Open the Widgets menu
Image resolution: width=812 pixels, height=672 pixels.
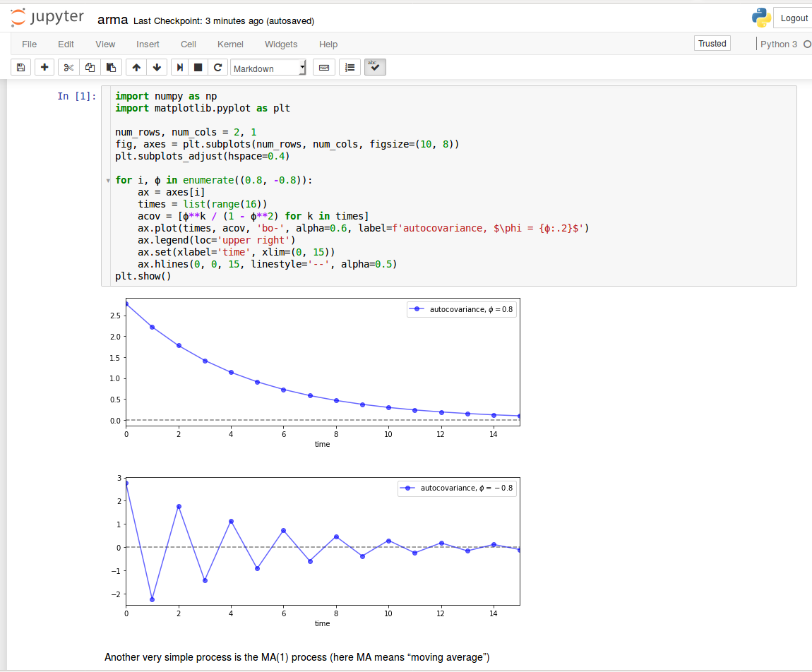[281, 44]
